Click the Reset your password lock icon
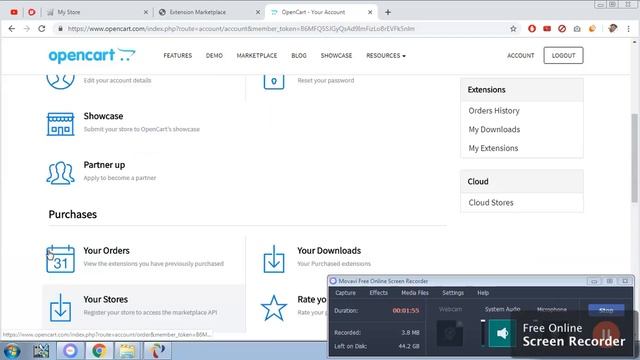The image size is (640, 360). (274, 81)
